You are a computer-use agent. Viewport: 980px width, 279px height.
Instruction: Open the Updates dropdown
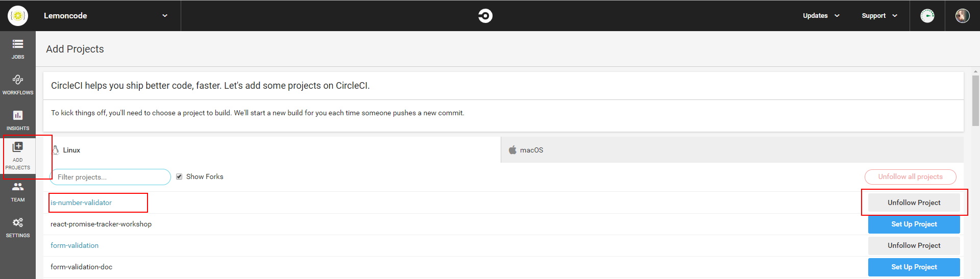tap(821, 16)
